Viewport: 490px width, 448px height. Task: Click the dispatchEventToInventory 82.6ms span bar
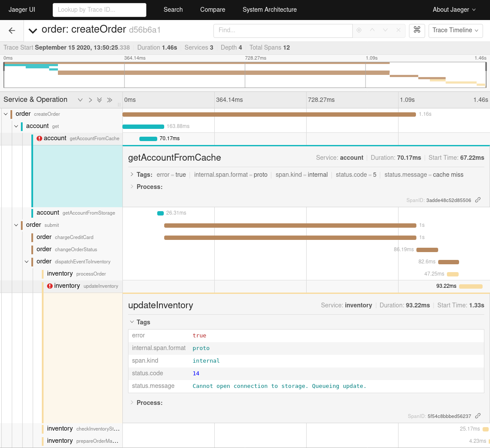(x=449, y=262)
